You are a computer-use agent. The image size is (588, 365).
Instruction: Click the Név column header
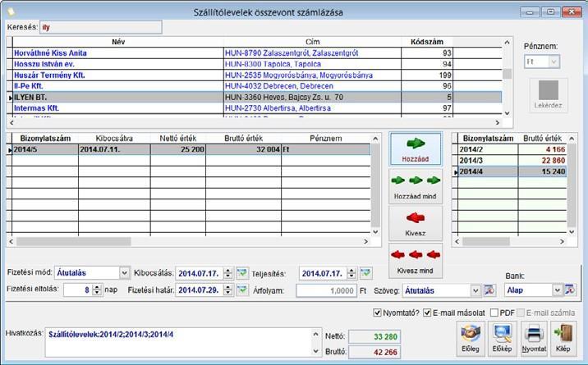[118, 42]
